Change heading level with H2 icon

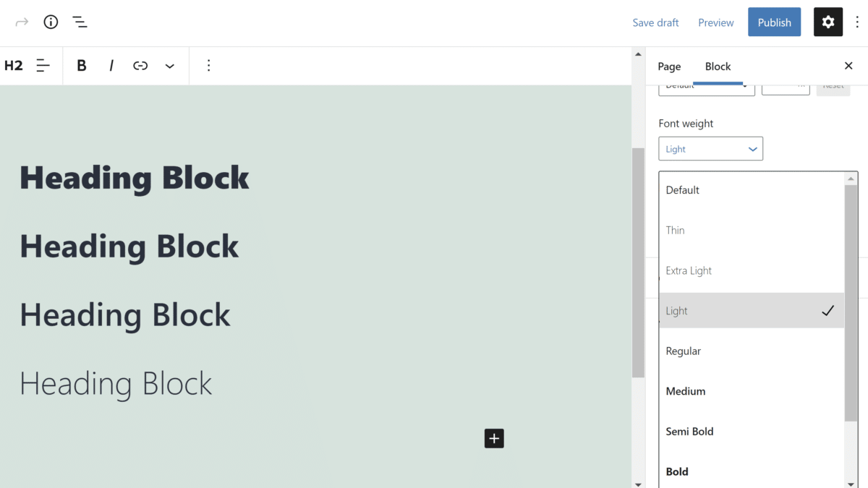(14, 66)
